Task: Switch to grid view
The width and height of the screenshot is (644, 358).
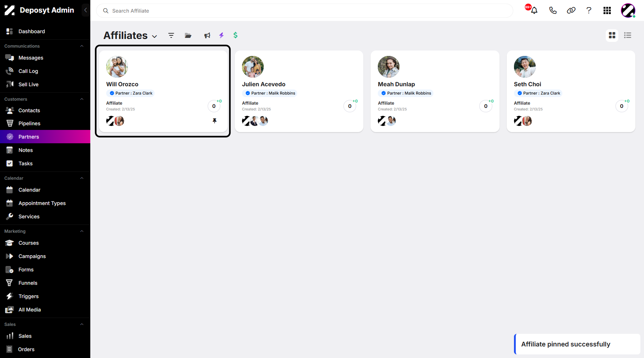Action: tap(612, 35)
